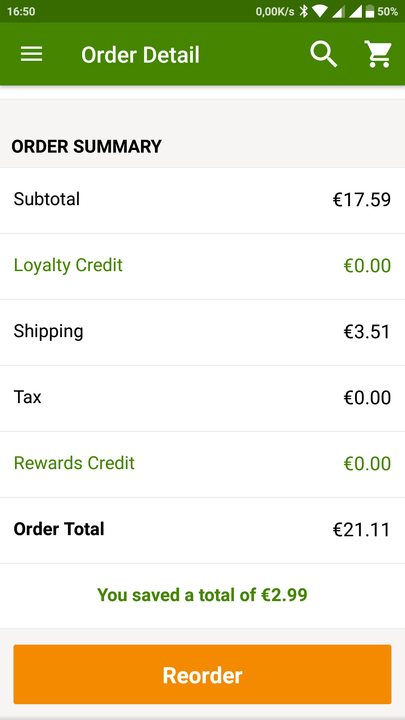Tap the second cellular signal icon
405x720 pixels.
[355, 11]
